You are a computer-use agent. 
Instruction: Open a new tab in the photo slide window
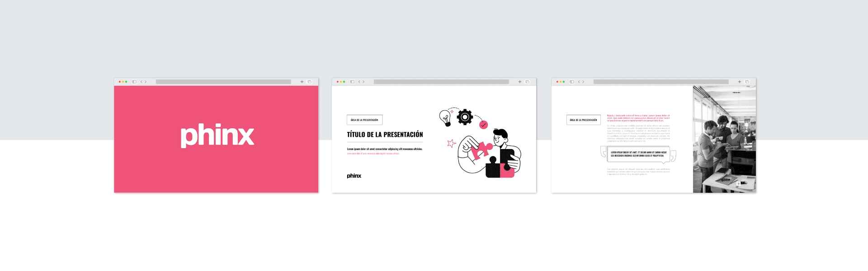pos(740,82)
